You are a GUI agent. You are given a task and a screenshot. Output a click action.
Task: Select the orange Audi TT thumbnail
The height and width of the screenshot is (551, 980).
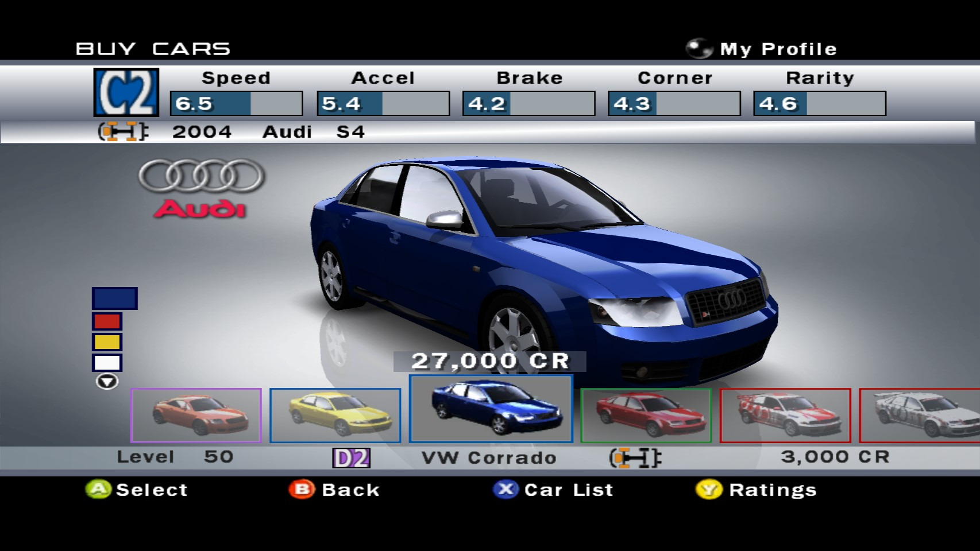coord(196,416)
